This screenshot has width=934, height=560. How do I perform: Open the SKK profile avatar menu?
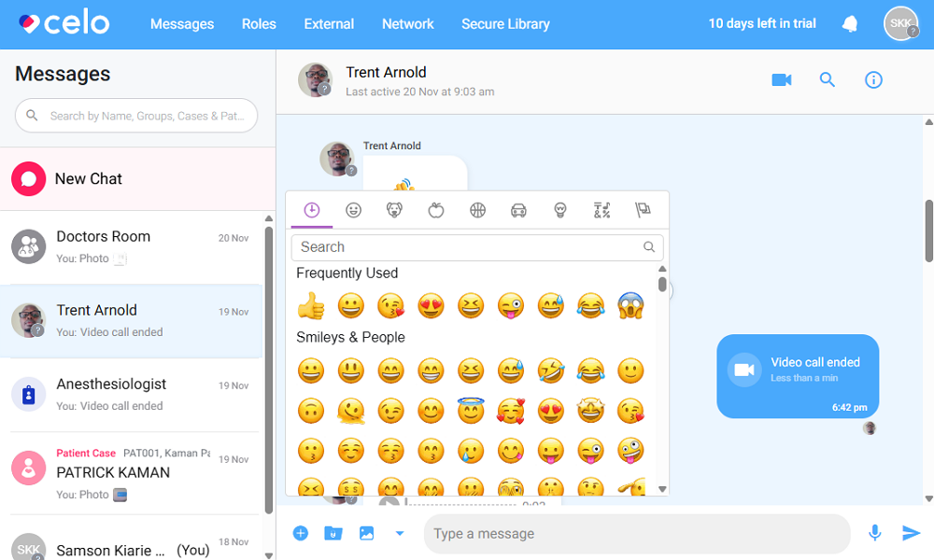(899, 23)
